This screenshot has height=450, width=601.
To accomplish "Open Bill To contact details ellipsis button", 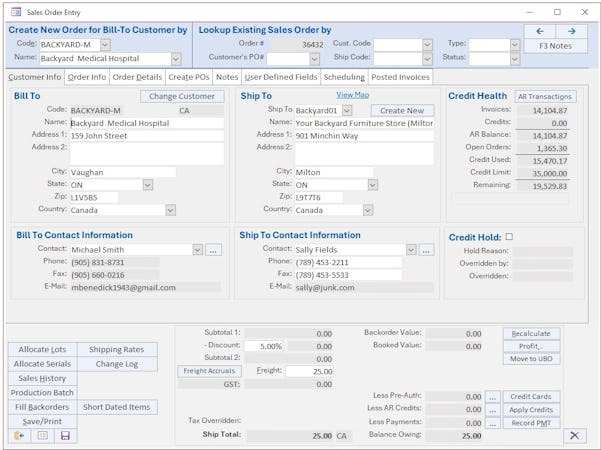I will point(213,250).
